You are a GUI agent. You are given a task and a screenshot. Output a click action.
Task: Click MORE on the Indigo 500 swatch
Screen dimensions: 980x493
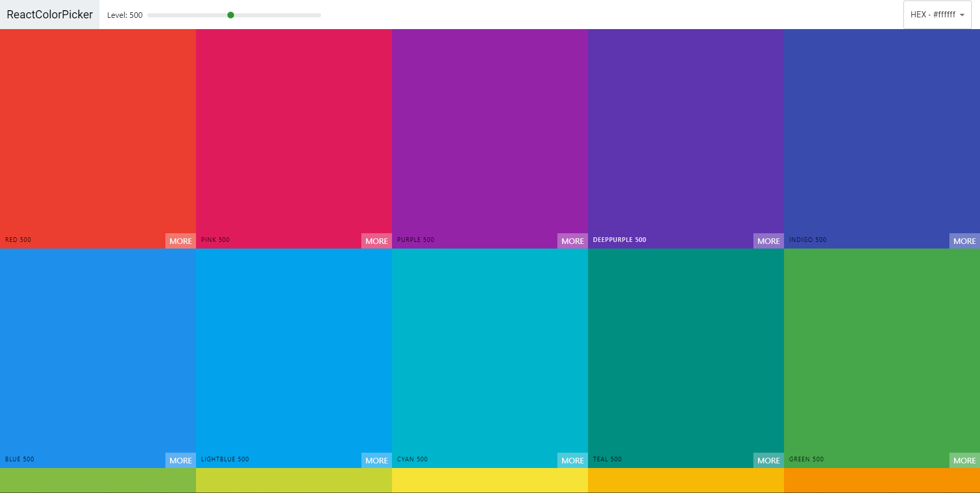pos(964,241)
